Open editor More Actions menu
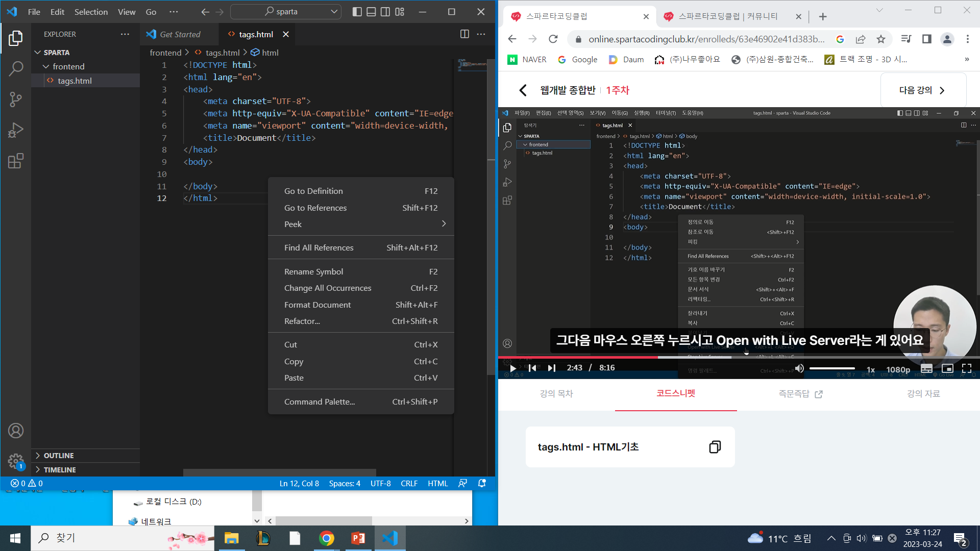Screen dimensions: 980x551 click(x=481, y=34)
